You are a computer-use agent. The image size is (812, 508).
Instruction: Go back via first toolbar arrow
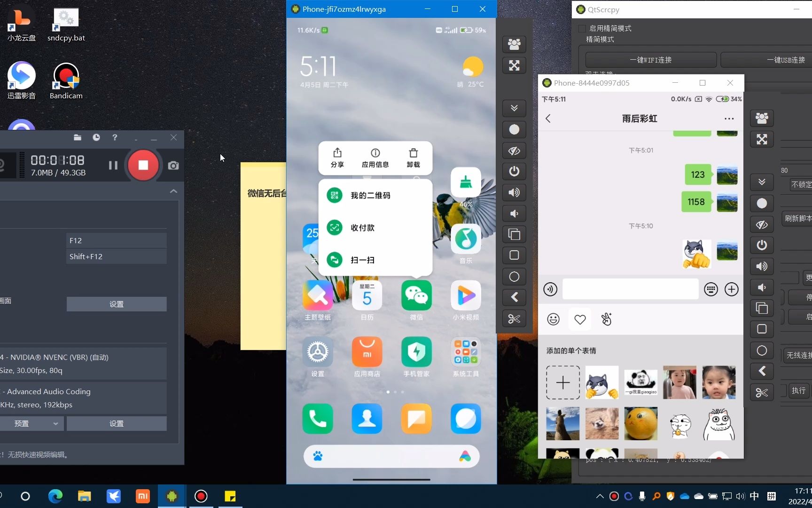click(x=514, y=297)
